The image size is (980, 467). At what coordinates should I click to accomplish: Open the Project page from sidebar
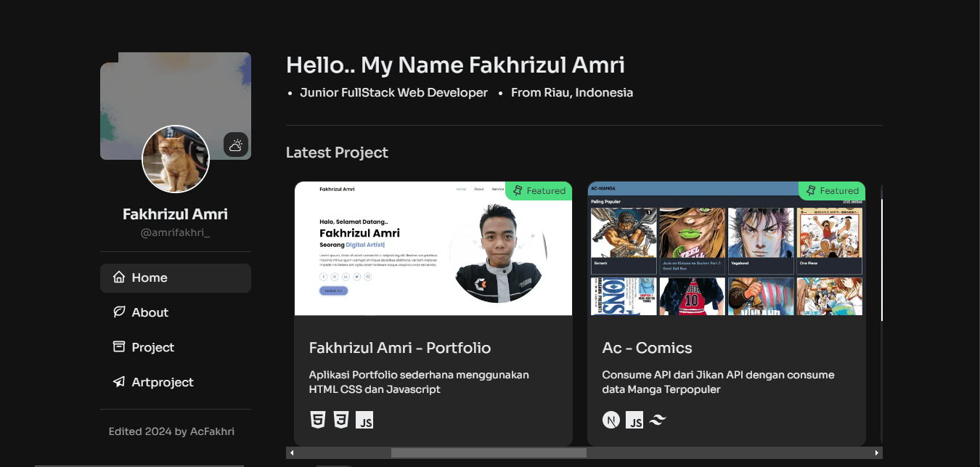153,347
